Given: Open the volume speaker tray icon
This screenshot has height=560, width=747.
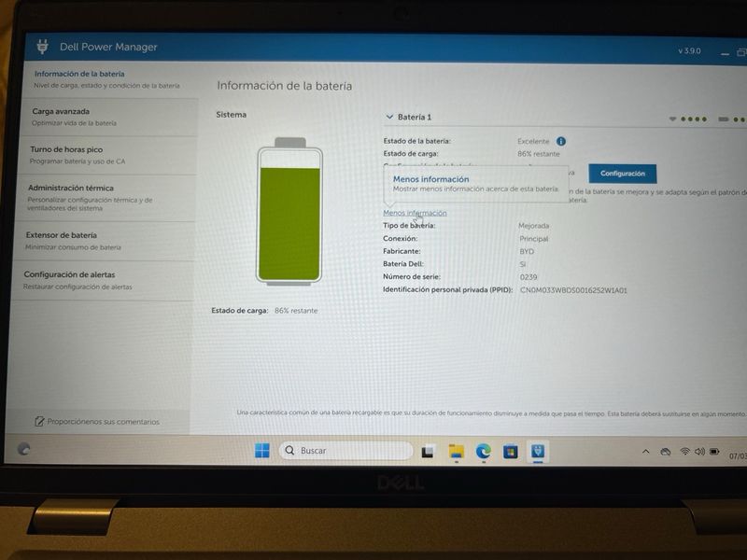Looking at the screenshot, I should coord(699,451).
